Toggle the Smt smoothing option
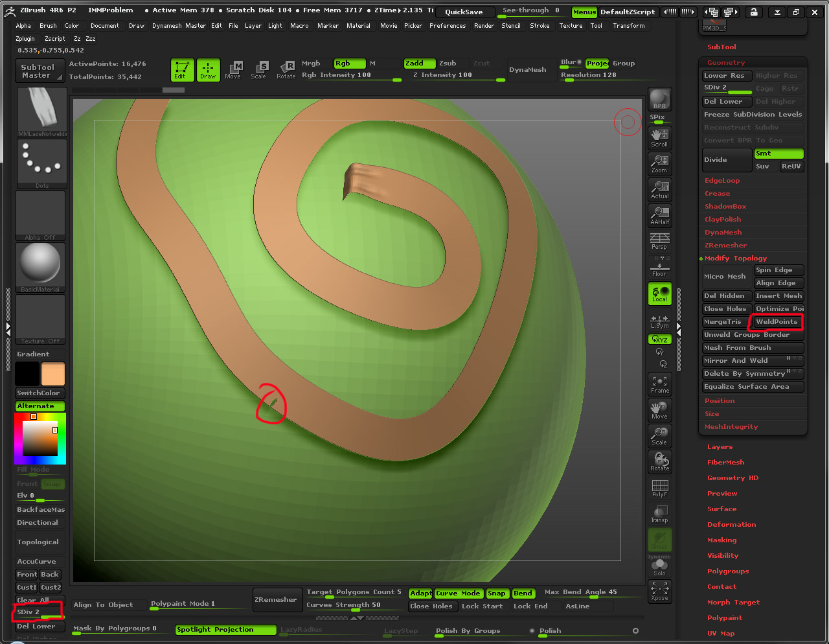 (778, 154)
